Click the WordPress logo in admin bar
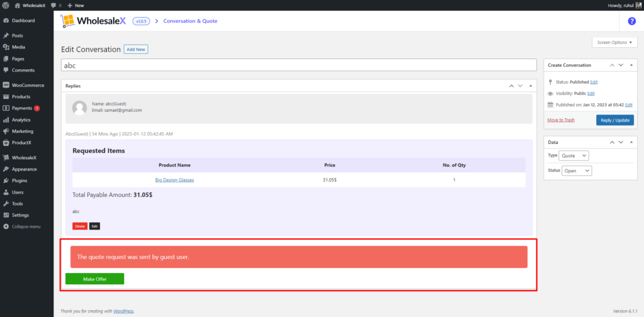 coord(6,5)
